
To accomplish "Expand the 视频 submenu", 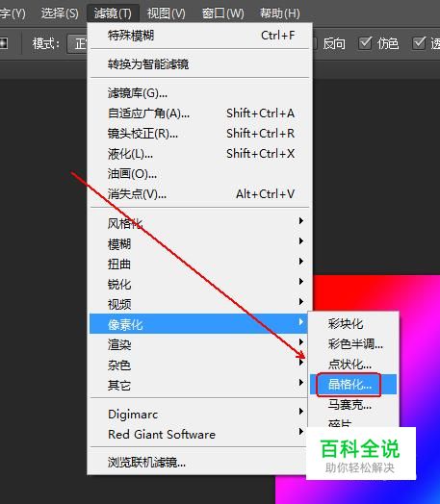I will pos(199,304).
